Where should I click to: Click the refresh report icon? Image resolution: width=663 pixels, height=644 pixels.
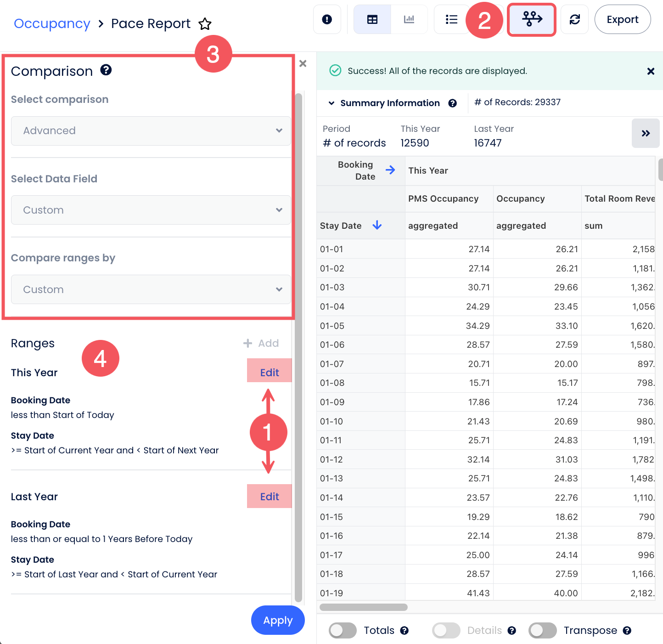pyautogui.click(x=574, y=19)
